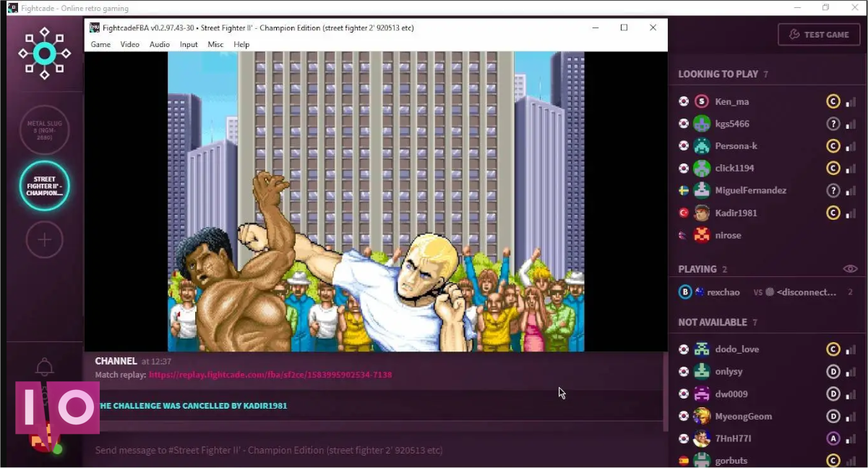Click the rank C badge next to Kadir1981
The height and width of the screenshot is (468, 868).
tap(833, 213)
